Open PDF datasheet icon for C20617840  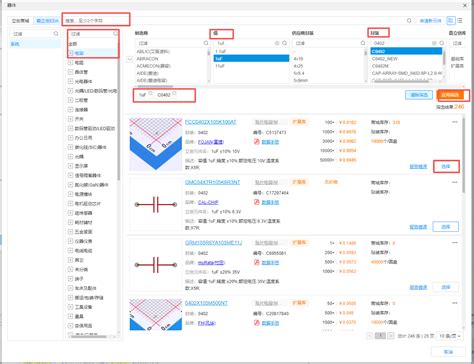pos(257,323)
